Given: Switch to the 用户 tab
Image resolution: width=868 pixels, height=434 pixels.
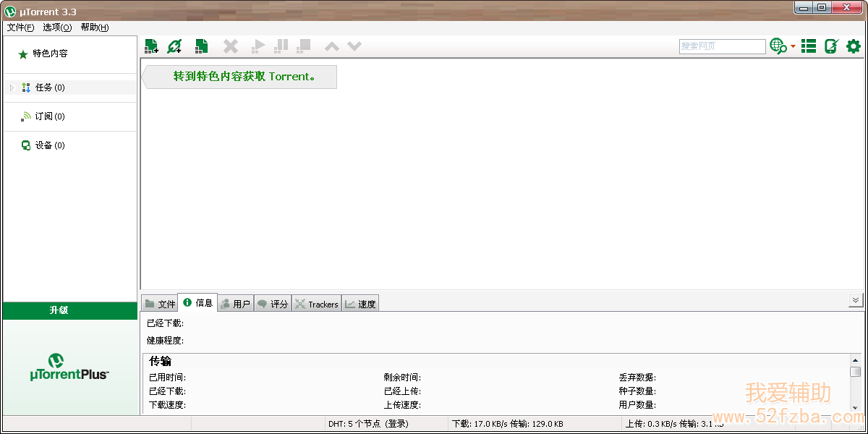Looking at the screenshot, I should (x=235, y=304).
